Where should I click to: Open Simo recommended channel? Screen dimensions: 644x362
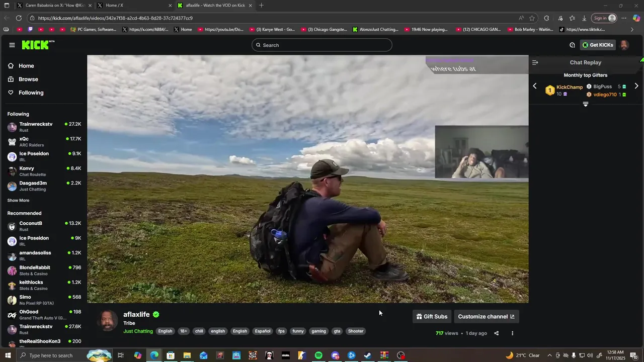tap(44, 300)
